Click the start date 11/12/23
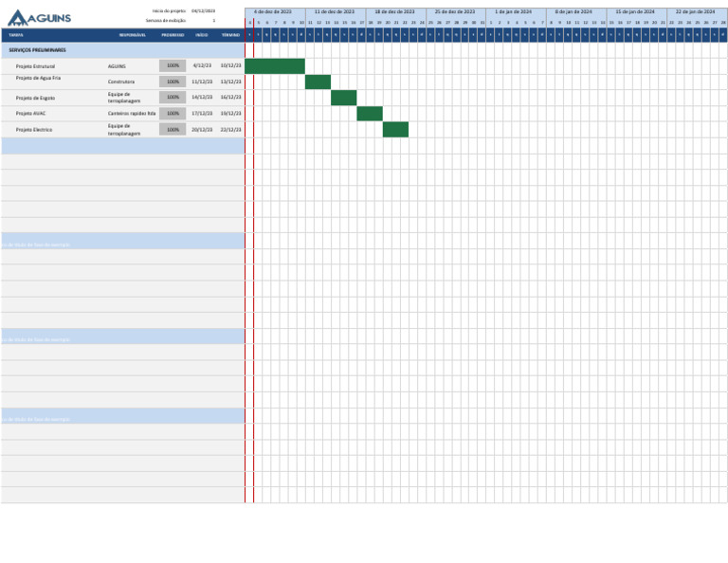The width and height of the screenshot is (728, 563). click(202, 82)
